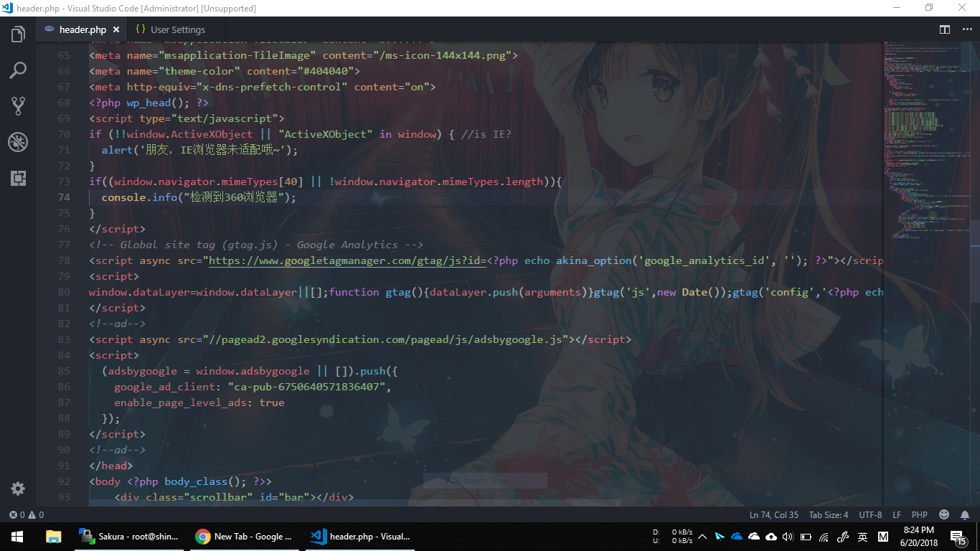Open the notifications bell in the status bar
This screenshot has height=551, width=980.
965,514
